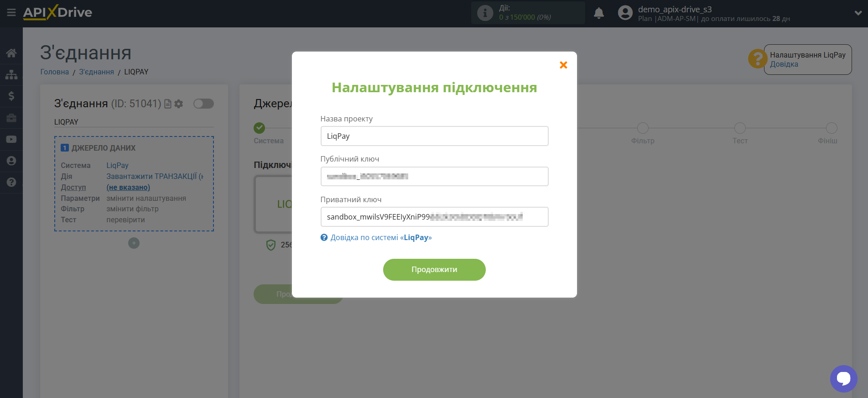Open the briefcase icon in sidebar
The width and height of the screenshot is (868, 398).
(11, 118)
